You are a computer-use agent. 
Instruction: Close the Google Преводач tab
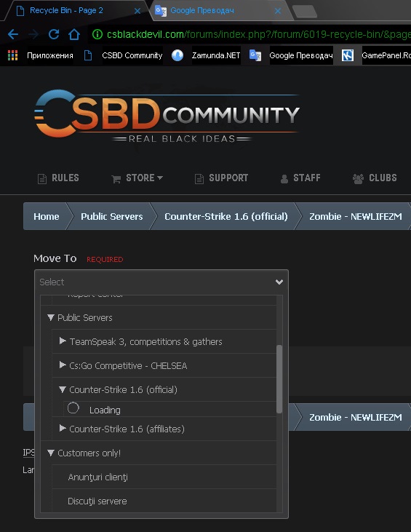(x=278, y=11)
